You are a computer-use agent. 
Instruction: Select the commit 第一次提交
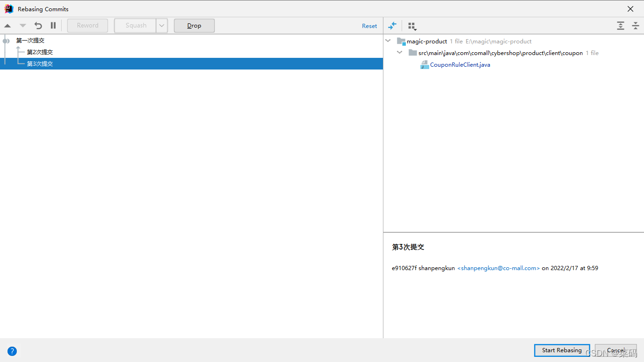[191, 41]
